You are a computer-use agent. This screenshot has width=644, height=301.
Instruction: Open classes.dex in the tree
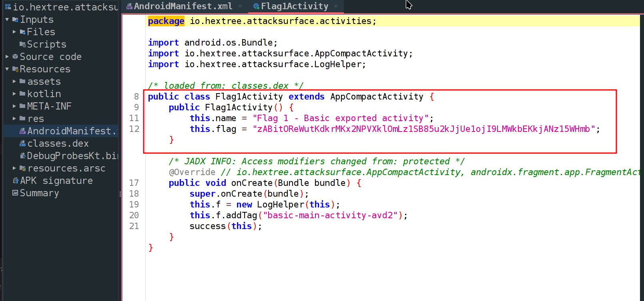pos(58,144)
